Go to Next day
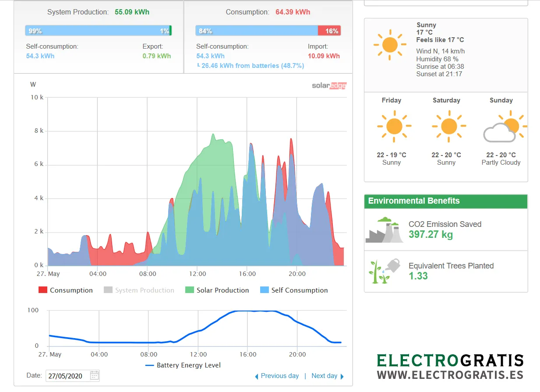 tap(327, 376)
